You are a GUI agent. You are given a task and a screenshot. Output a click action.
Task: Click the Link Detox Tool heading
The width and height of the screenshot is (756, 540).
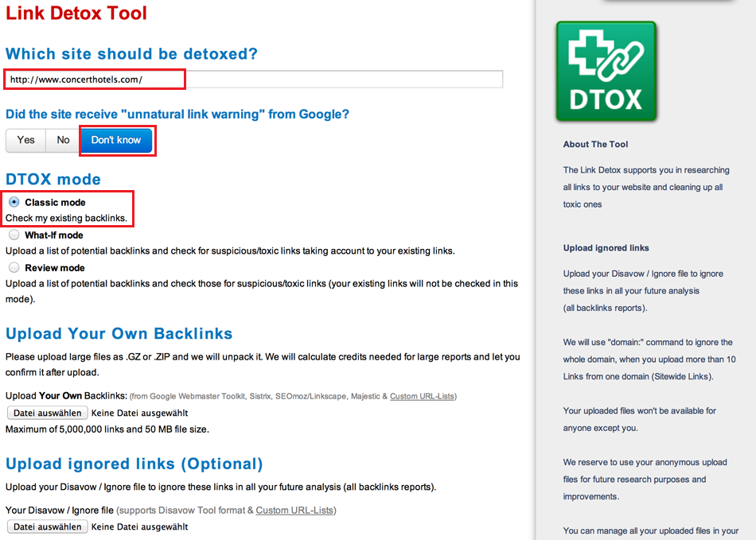76,13
